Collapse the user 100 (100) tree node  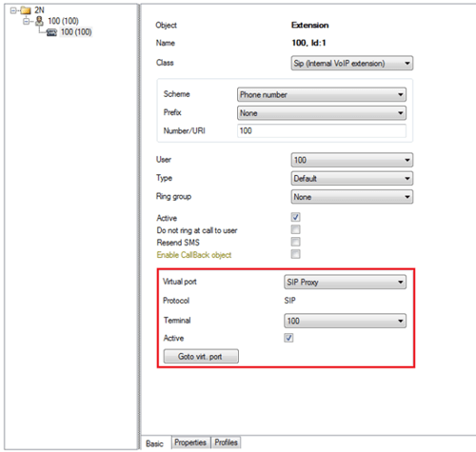pos(27,22)
